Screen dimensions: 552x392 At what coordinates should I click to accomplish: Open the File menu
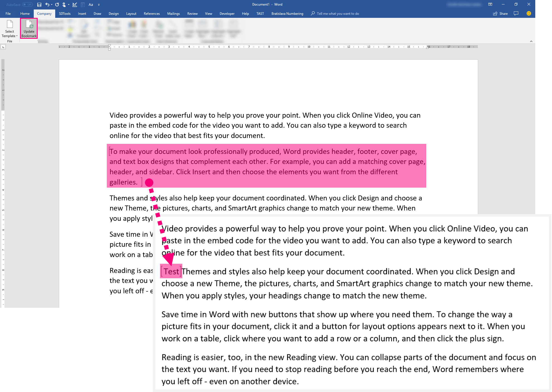pos(8,13)
